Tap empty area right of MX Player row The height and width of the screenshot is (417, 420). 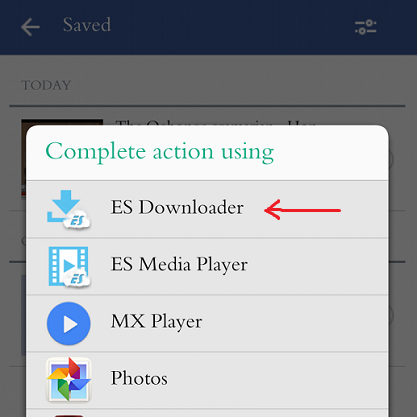click(295, 323)
